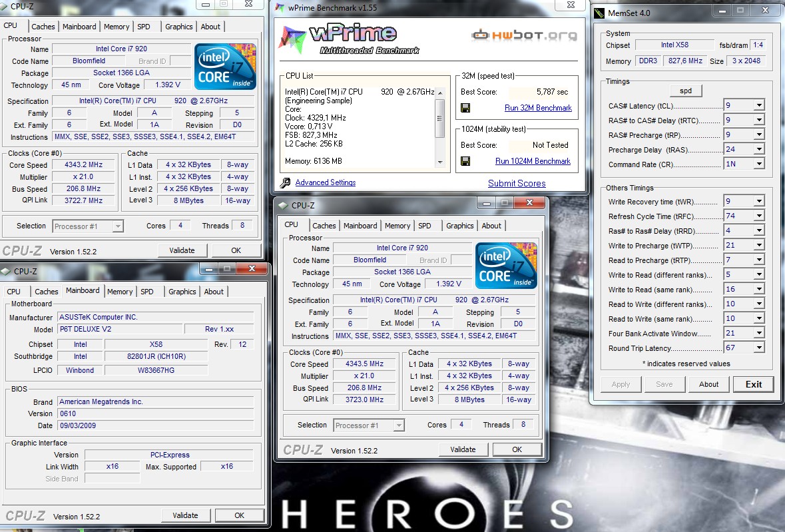
Task: Switch to Mainboard tab in center CPU-Z
Action: [x=360, y=226]
